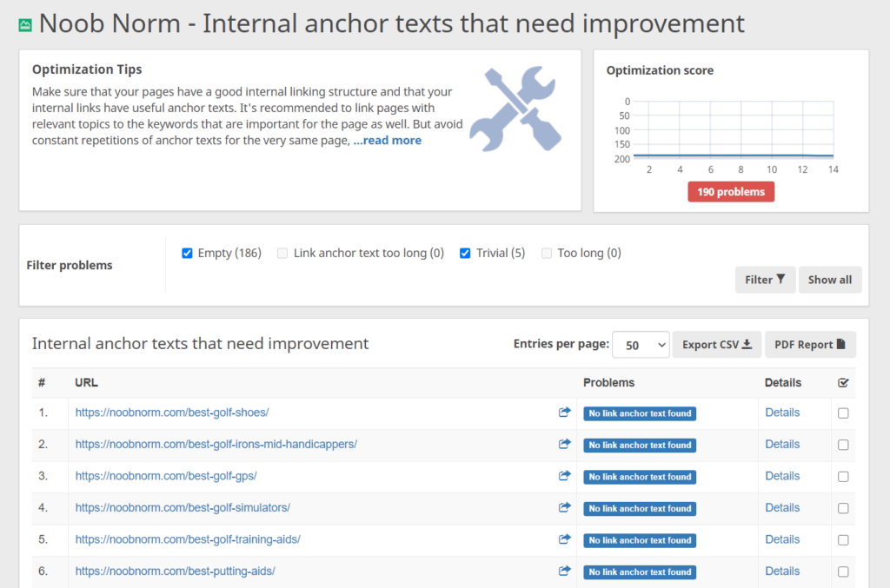Tick checkbox for best-golf-gps row
Screen dimensions: 890x588
tap(843, 477)
